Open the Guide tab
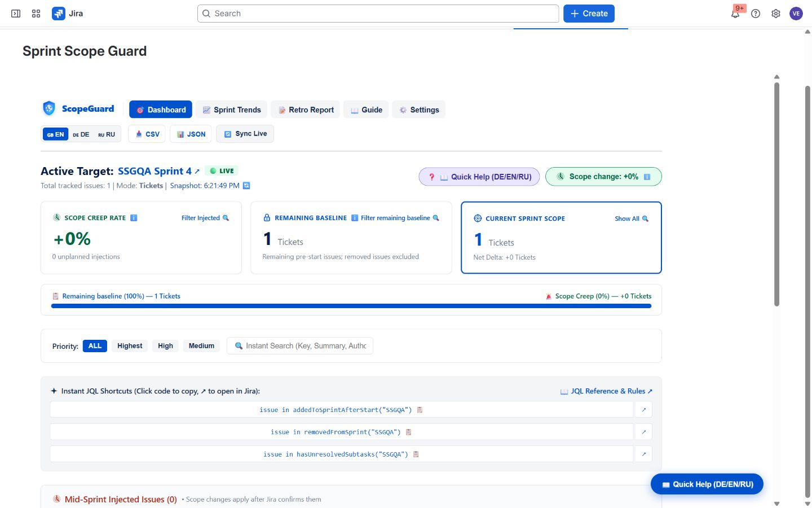The height and width of the screenshot is (508, 812). [x=366, y=110]
